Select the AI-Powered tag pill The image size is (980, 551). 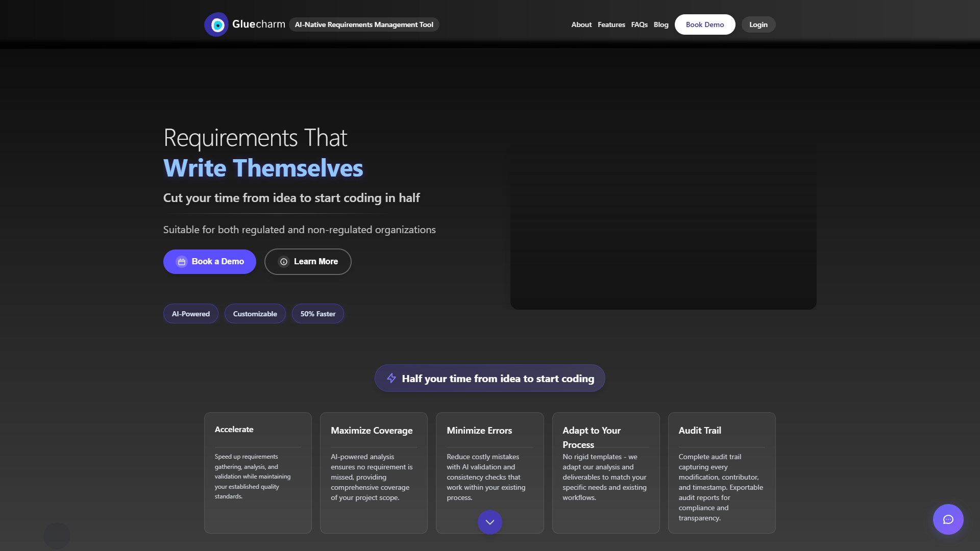(191, 314)
